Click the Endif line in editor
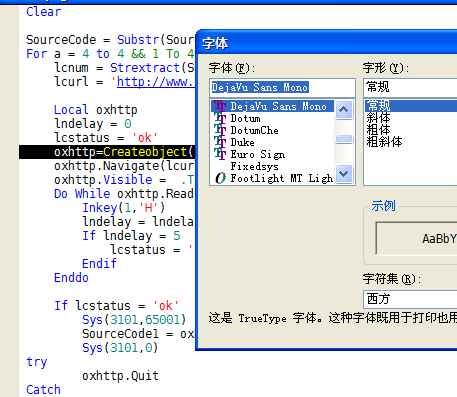 pyautogui.click(x=99, y=264)
